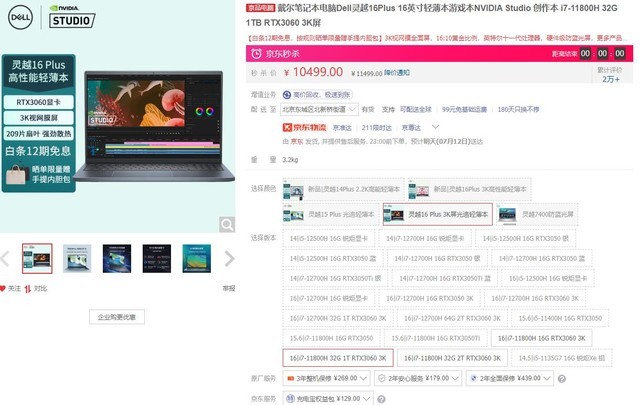Click the help question mark beside 原厂服务 options

pyautogui.click(x=562, y=379)
